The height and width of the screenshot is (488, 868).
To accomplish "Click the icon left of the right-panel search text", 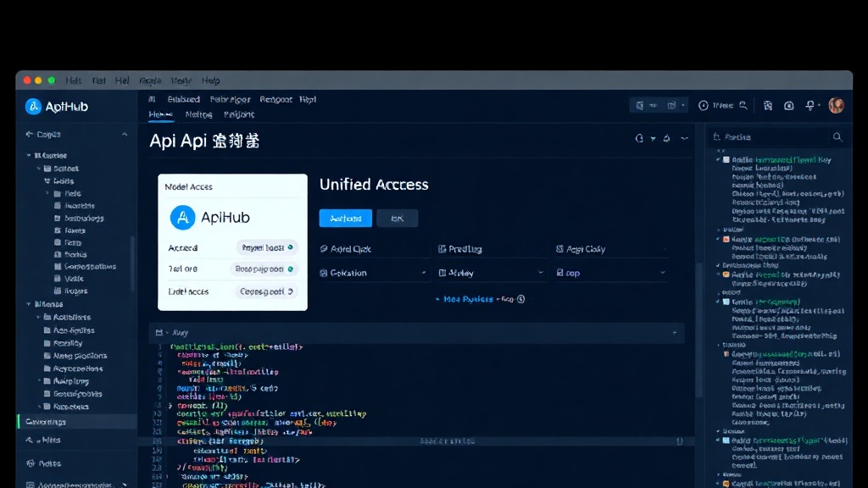I will [717, 136].
